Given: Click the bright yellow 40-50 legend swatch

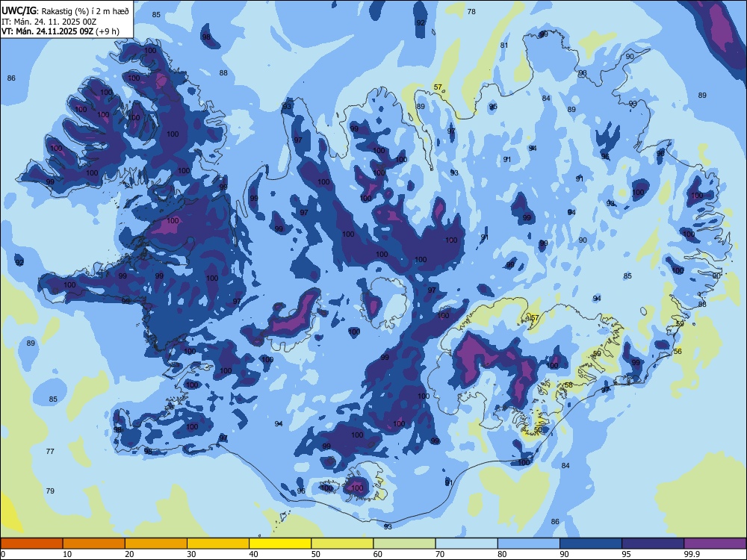Looking at the screenshot, I should click(x=280, y=544).
